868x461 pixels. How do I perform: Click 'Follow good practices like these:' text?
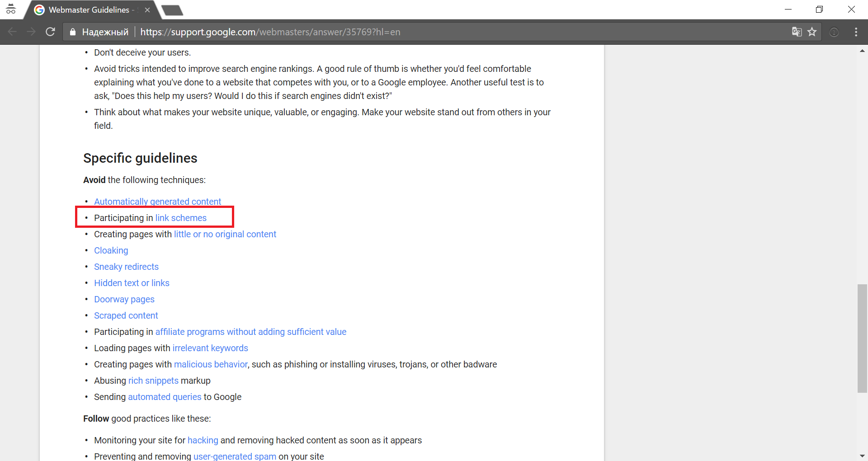(x=147, y=419)
